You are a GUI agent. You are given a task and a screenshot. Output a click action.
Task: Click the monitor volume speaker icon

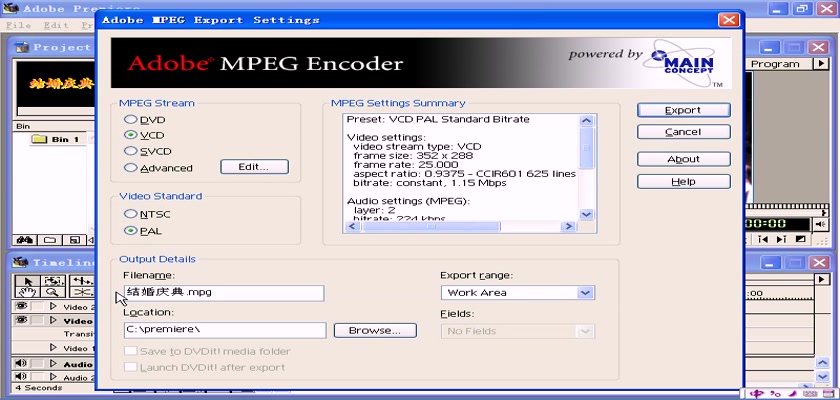click(x=820, y=224)
